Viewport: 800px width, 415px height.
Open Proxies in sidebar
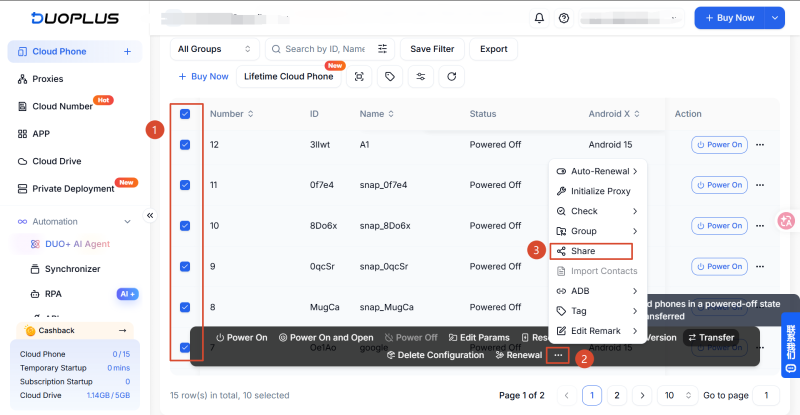[x=47, y=79]
